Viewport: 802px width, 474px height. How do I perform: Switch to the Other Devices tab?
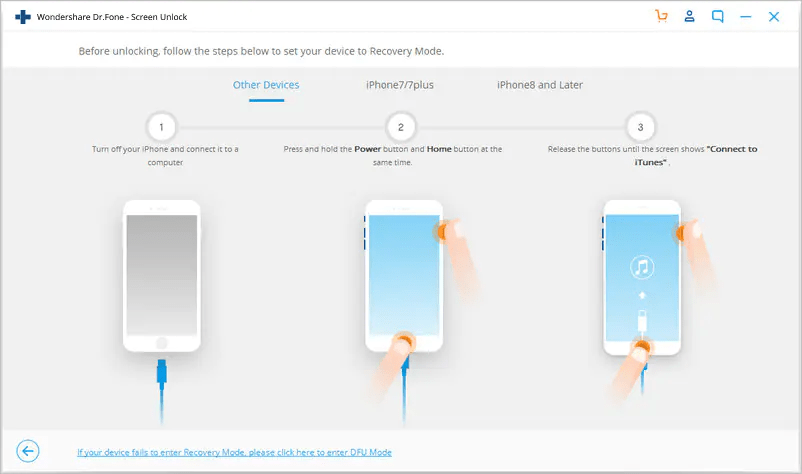(x=266, y=85)
